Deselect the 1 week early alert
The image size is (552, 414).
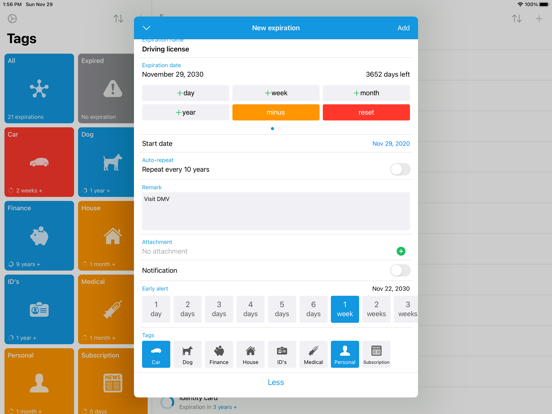click(345, 309)
